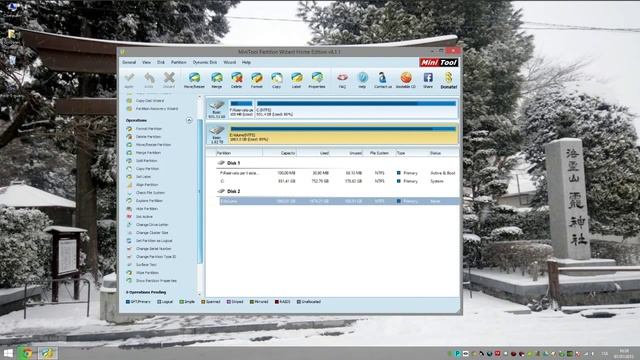The width and height of the screenshot is (640, 360).
Task: Click the sidebar vertical scrollbar
Action: 200,192
